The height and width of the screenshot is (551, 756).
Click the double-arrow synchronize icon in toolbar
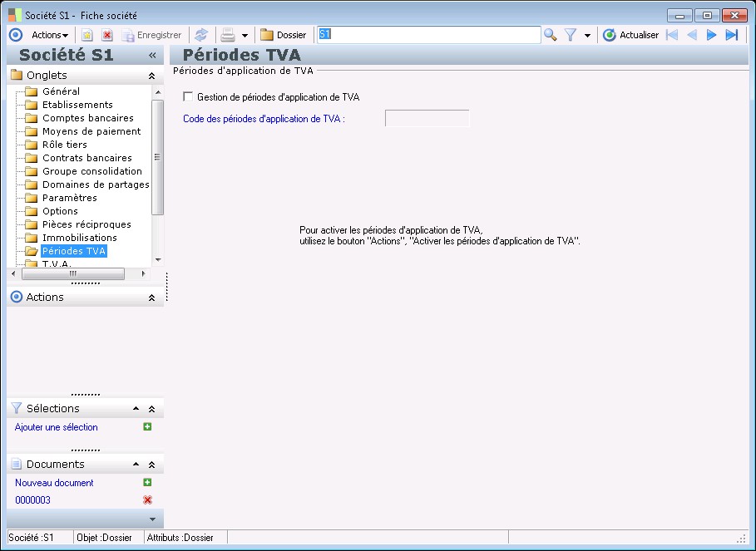pos(201,35)
